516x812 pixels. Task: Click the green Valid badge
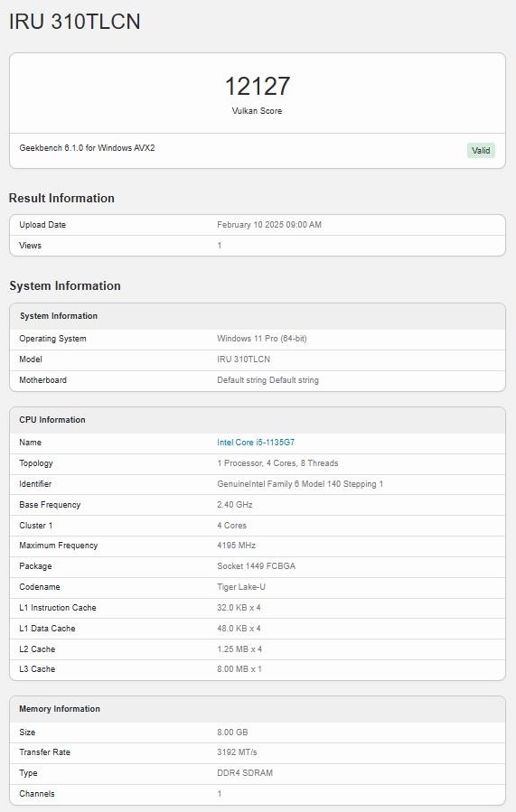tap(481, 150)
